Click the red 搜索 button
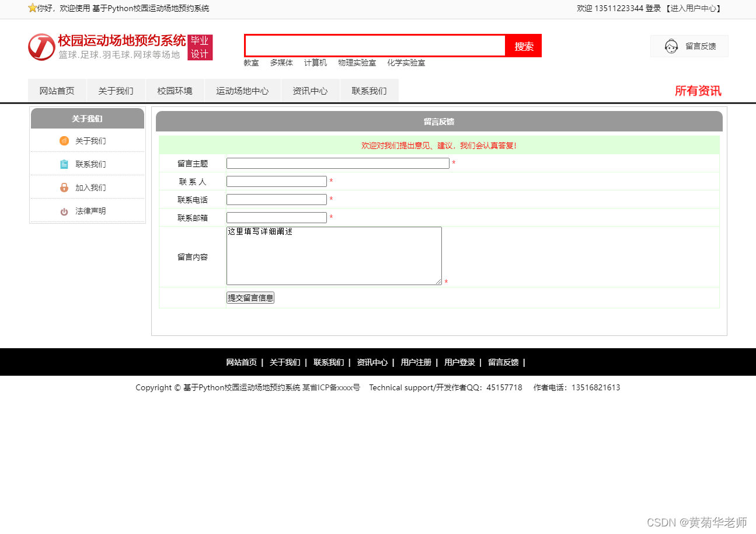756x534 pixels. pos(524,46)
